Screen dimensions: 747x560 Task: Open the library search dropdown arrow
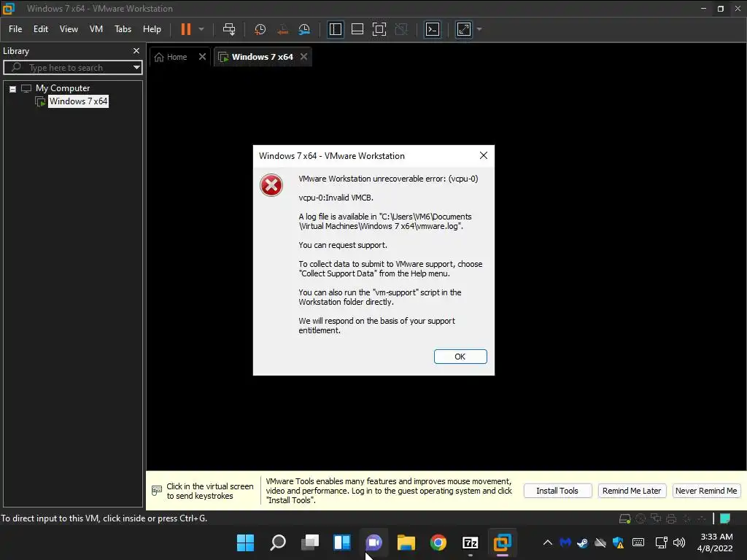pyautogui.click(x=136, y=68)
